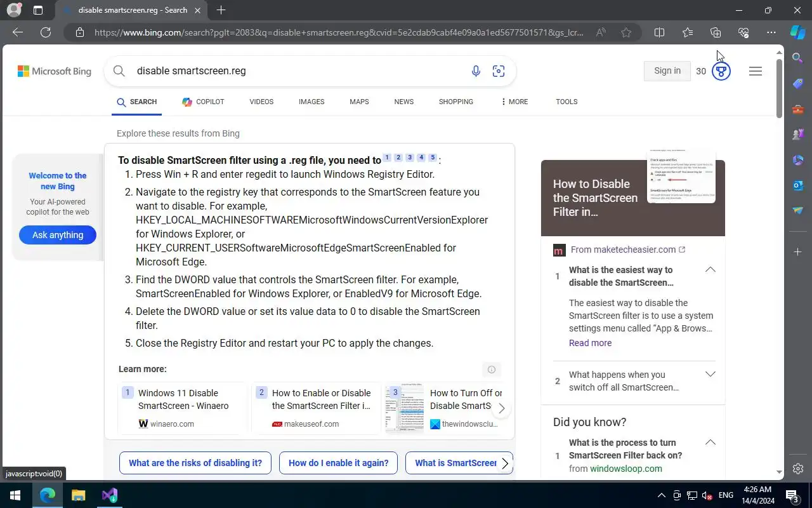Open sidebar Microsoft 365 icon

798,160
